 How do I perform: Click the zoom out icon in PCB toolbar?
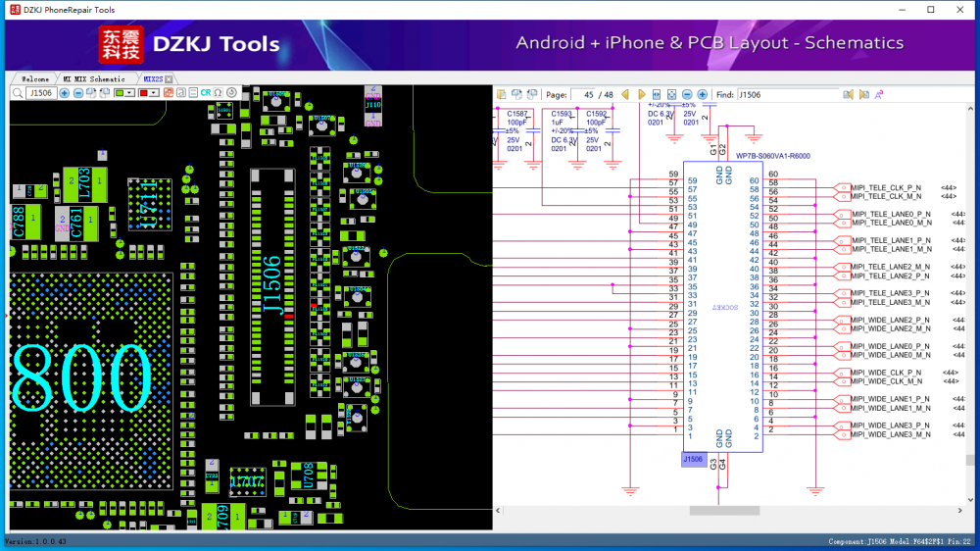pos(78,93)
